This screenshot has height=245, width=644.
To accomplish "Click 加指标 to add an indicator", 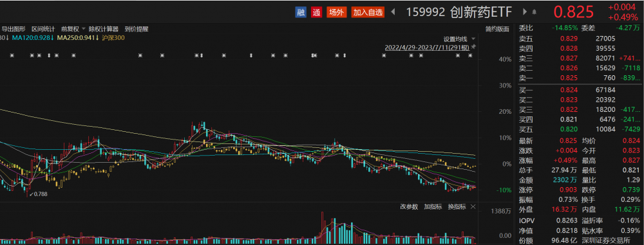I will (433, 207).
